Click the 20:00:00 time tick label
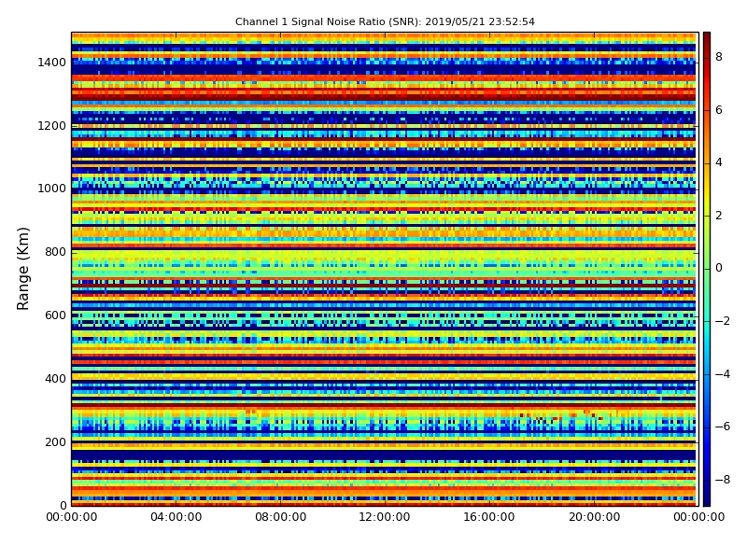747x560 pixels. pyautogui.click(x=595, y=517)
